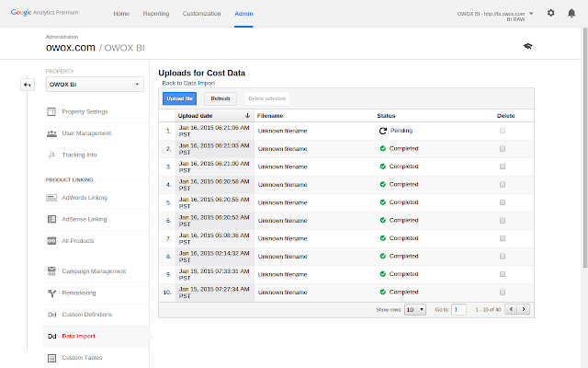Check the delete checkbox for row 10
This screenshot has width=588, height=368.
(503, 293)
